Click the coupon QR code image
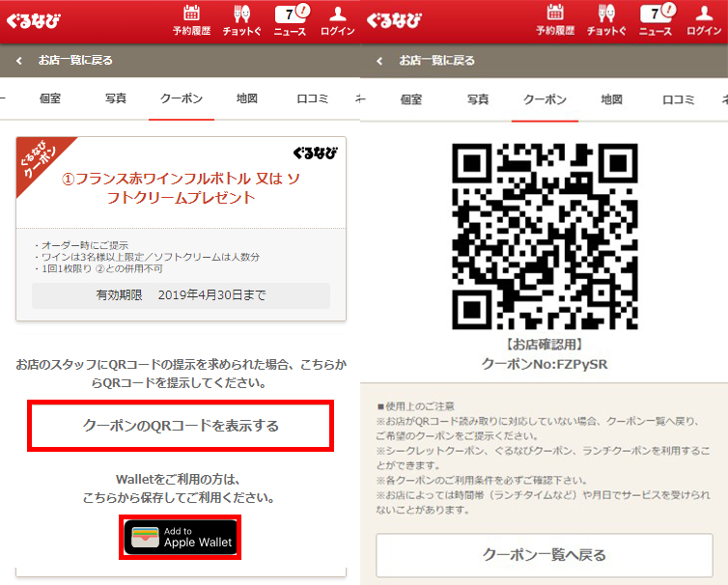Viewport: 728px width, 585px height. pos(545,237)
